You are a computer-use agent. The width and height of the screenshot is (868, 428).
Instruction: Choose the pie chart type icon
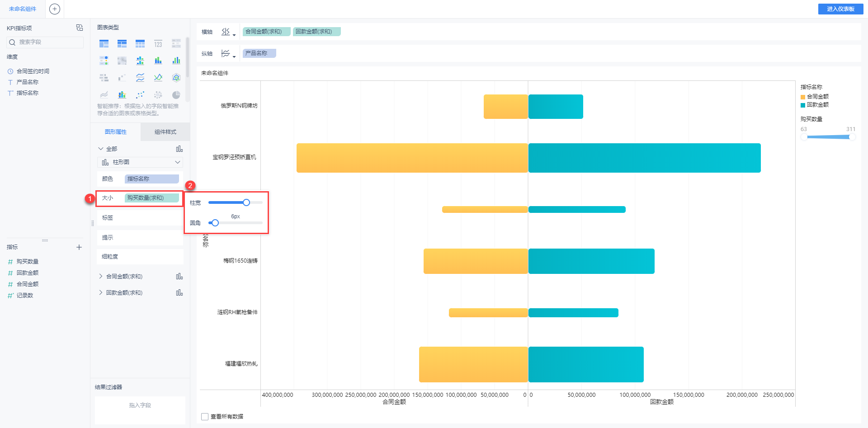click(x=176, y=95)
